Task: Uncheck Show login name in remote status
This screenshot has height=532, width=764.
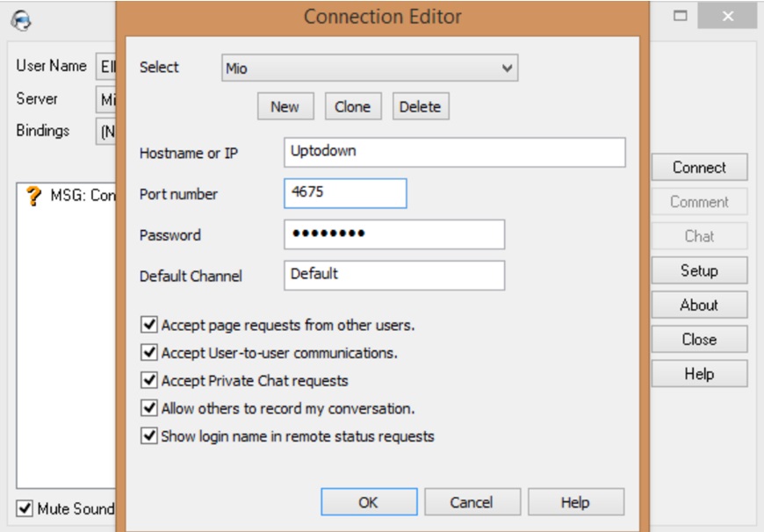Action: (149, 436)
